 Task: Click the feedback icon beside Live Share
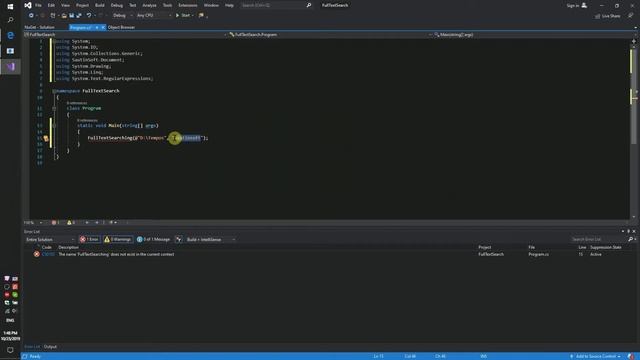click(x=631, y=16)
